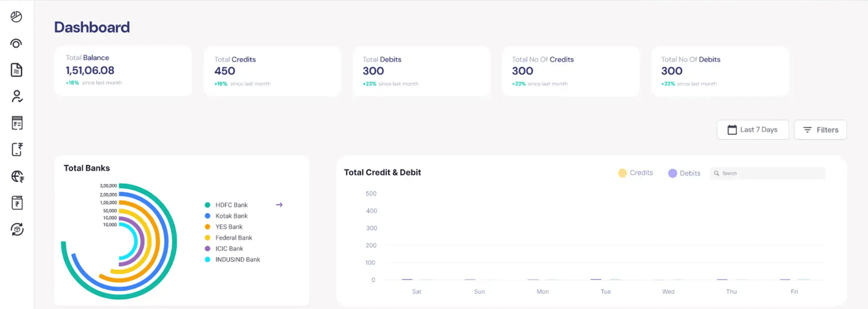
Task: Open the globe rupee sidebar icon
Action: [x=17, y=176]
